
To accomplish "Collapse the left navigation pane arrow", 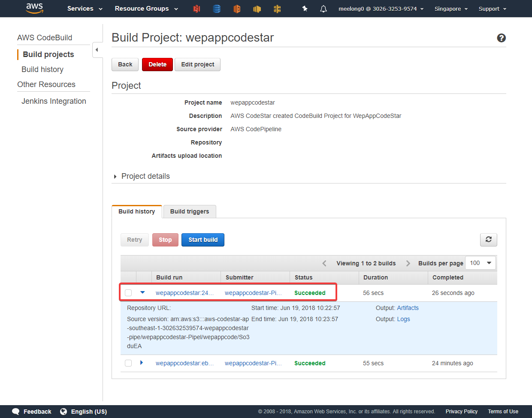I will click(97, 50).
